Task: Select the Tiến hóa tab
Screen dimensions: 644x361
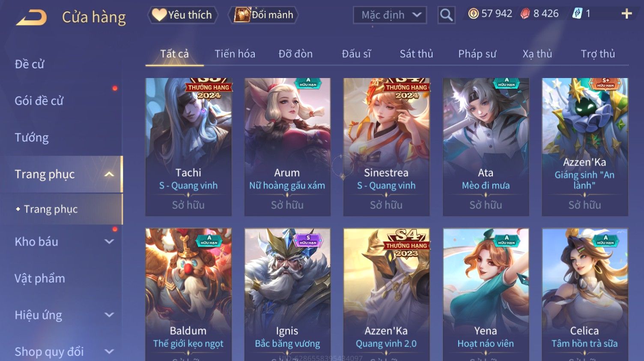Action: 235,54
